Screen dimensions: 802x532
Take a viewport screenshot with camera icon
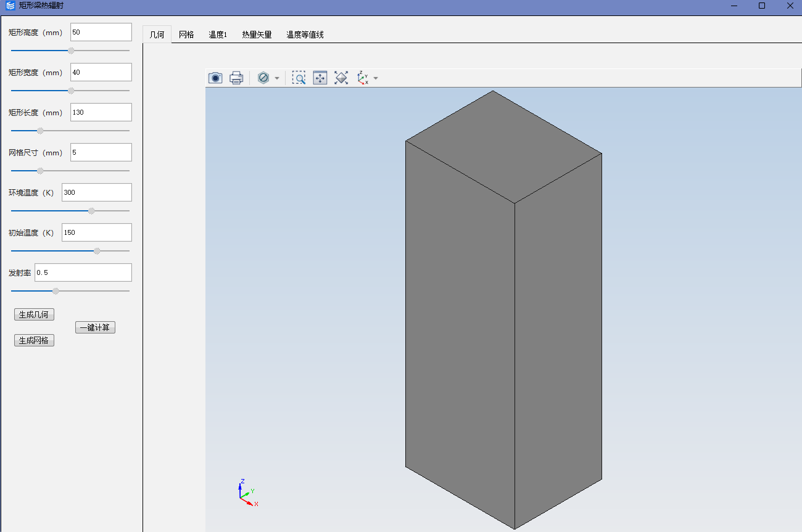(x=215, y=78)
